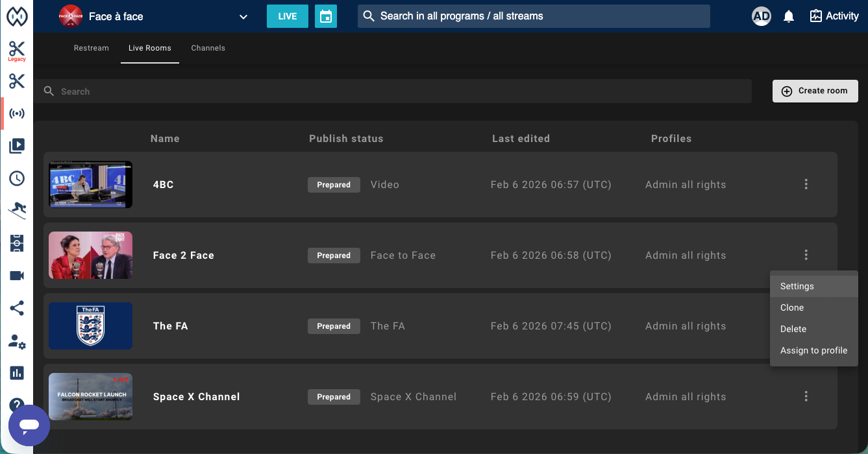Click the Feb 6 2026 07:45 (UTC) date
The width and height of the screenshot is (868, 454).
pyautogui.click(x=551, y=326)
